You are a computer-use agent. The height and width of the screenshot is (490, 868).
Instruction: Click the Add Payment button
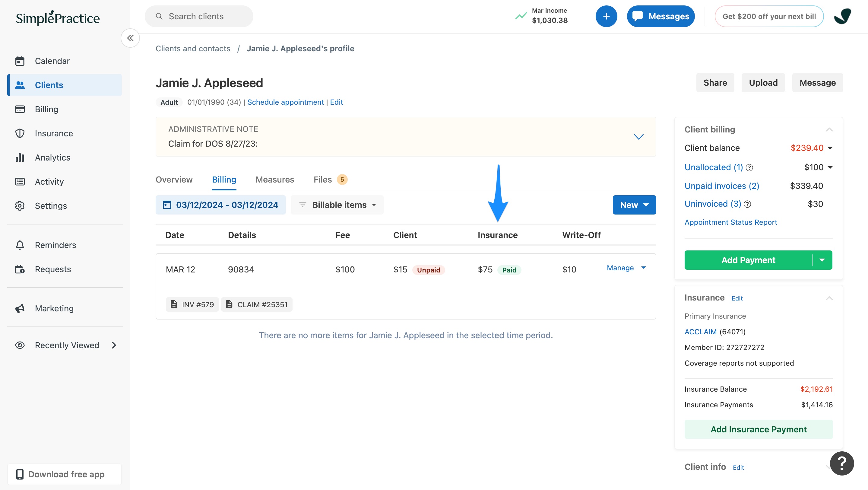(748, 260)
